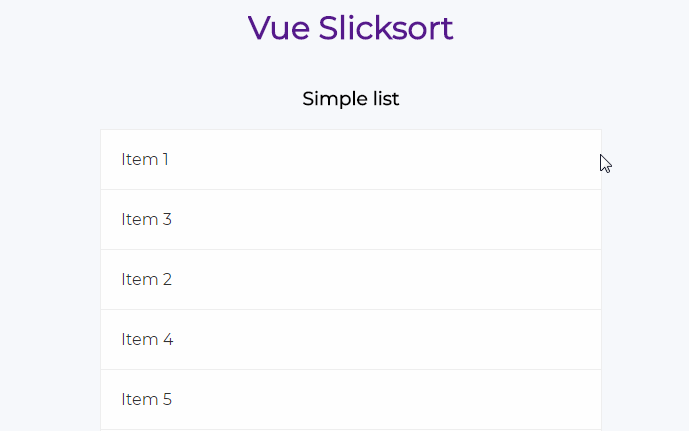The width and height of the screenshot is (689, 431).
Task: Click the word "list" in the heading
Action: coord(386,99)
